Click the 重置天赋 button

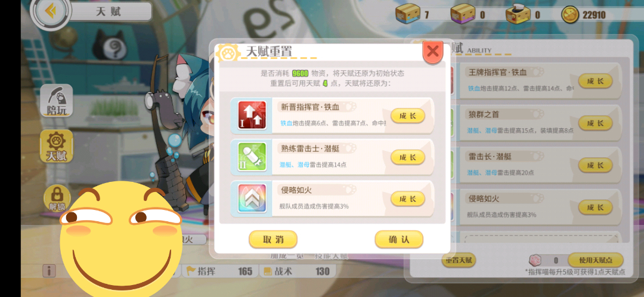tap(459, 259)
